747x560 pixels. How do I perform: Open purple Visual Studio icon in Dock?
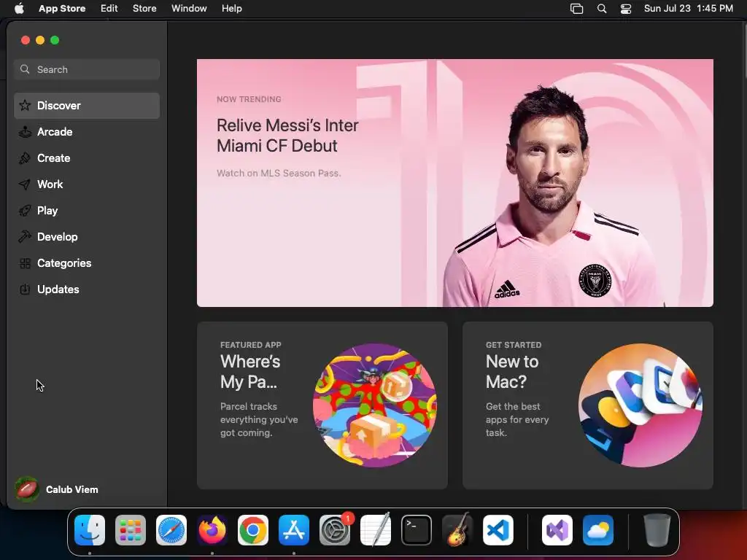coord(557,530)
